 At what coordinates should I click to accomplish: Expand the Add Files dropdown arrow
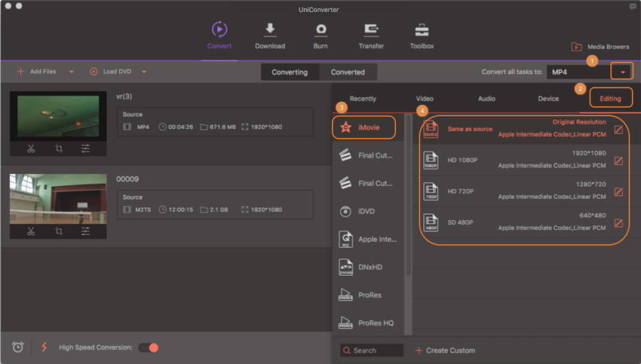pyautogui.click(x=72, y=72)
